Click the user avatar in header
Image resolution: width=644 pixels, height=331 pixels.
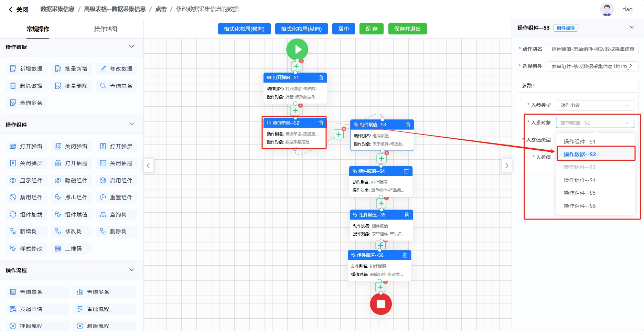607,9
